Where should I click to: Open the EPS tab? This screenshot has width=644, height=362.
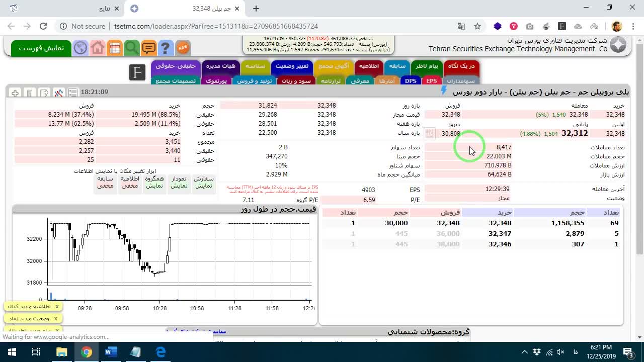point(431,80)
